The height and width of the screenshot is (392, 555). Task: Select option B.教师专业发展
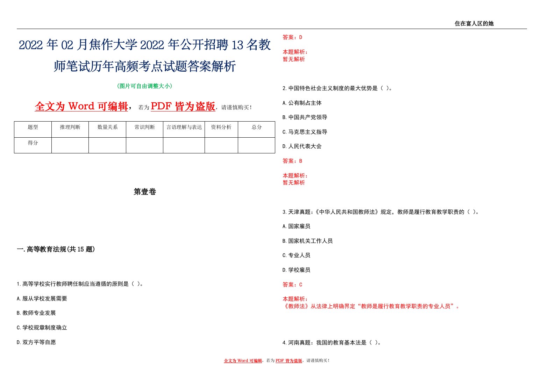pos(36,313)
